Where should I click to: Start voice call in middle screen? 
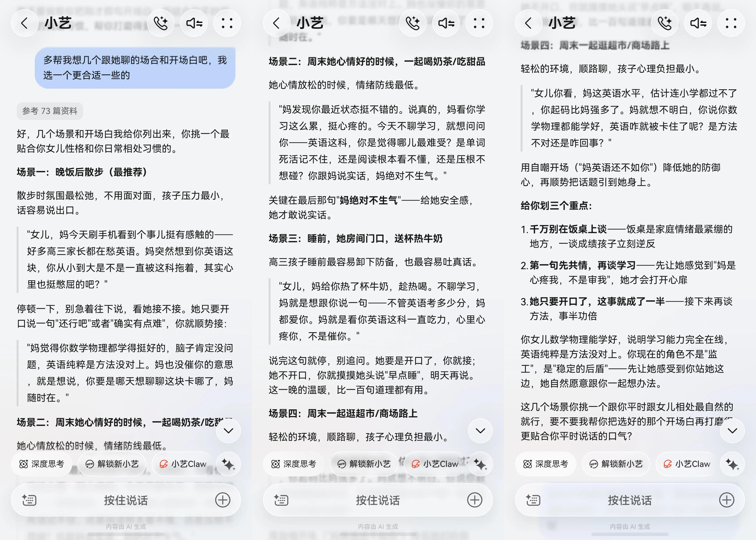coord(413,23)
